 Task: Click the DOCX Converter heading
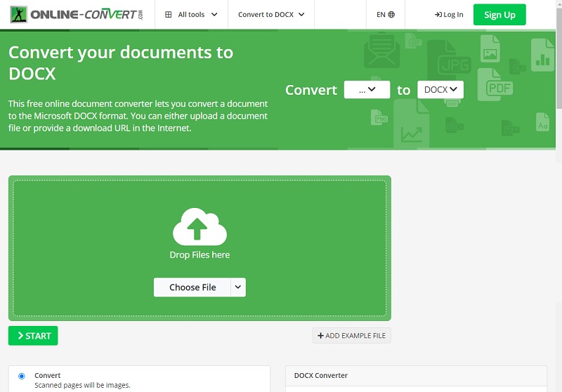(321, 376)
